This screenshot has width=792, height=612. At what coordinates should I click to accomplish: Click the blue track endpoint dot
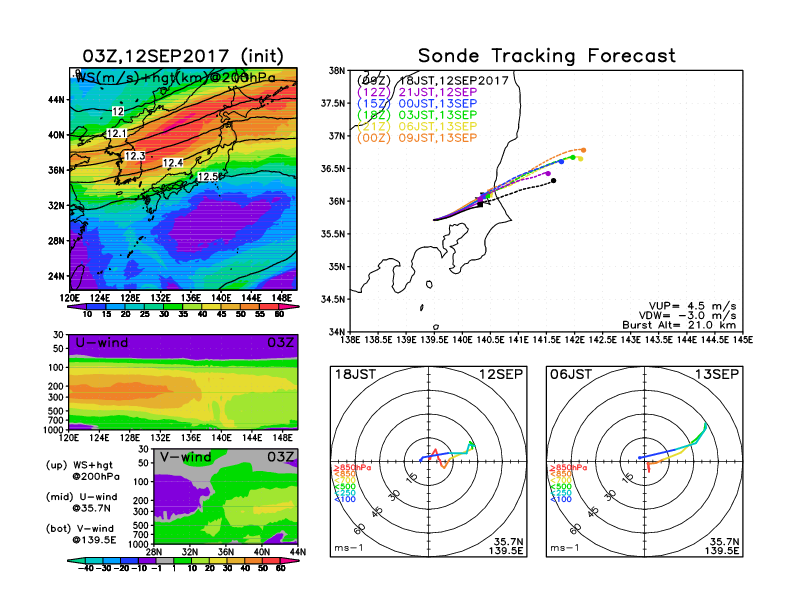(561, 162)
